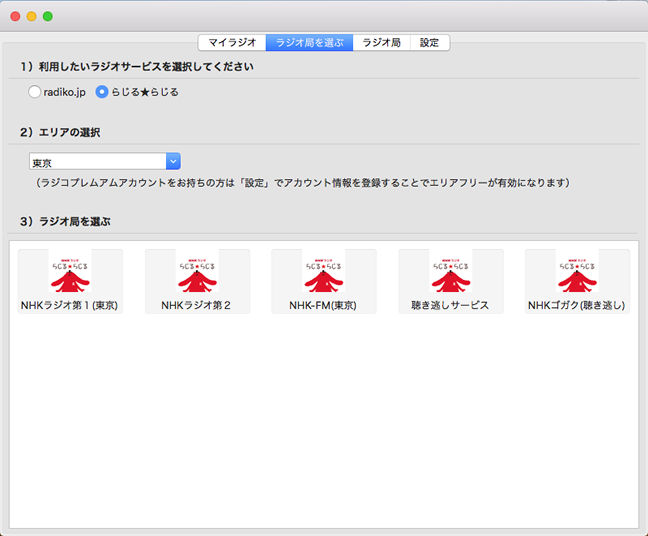Open the NHKゴガク(聴き逃し) station icon
648x536 pixels.
tap(577, 271)
